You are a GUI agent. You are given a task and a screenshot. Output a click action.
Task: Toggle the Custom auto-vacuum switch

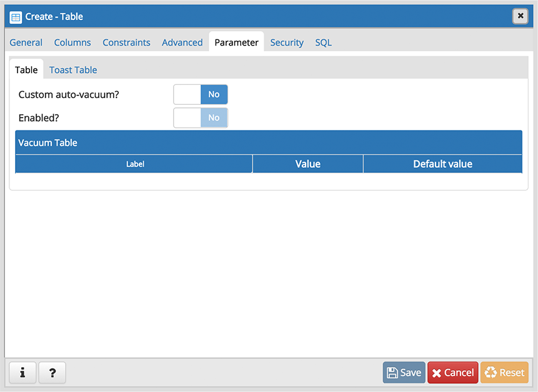tap(201, 94)
